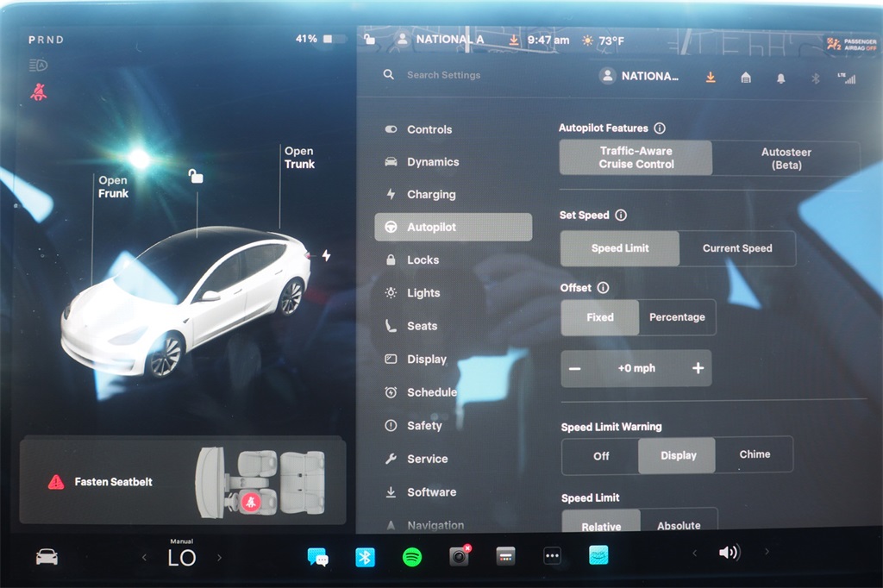
Task: Tap the speaker volume icon
Action: coord(729,553)
